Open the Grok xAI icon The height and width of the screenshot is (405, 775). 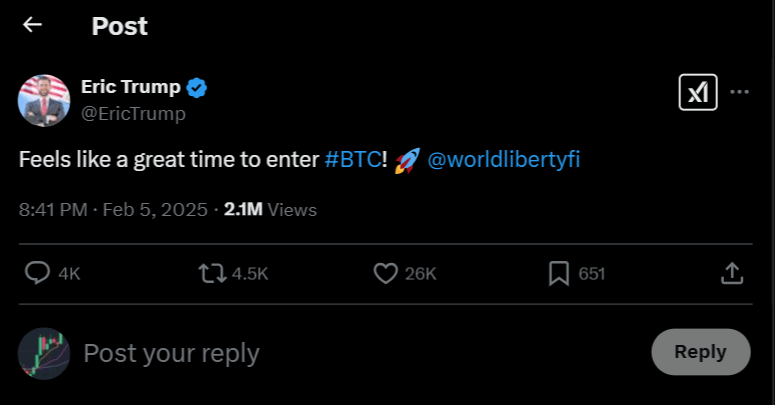click(x=698, y=93)
